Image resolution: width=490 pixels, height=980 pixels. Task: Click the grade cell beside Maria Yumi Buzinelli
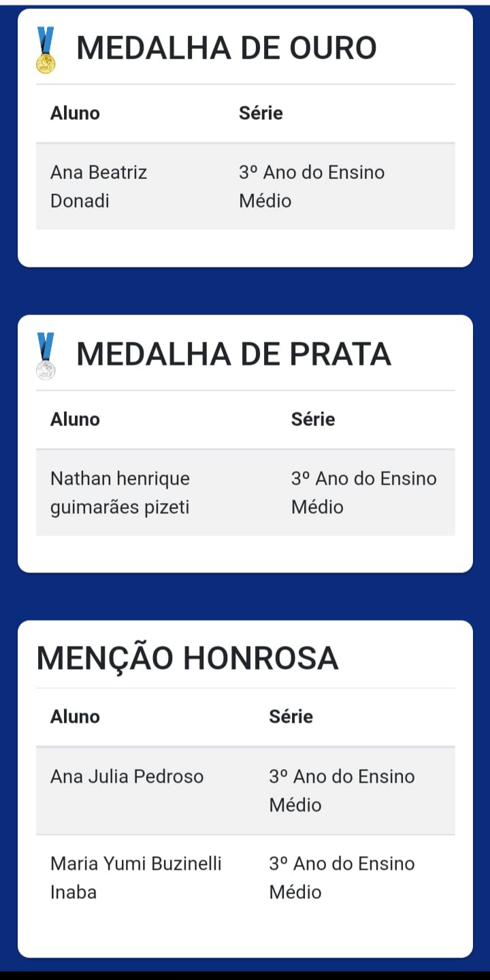pyautogui.click(x=342, y=878)
